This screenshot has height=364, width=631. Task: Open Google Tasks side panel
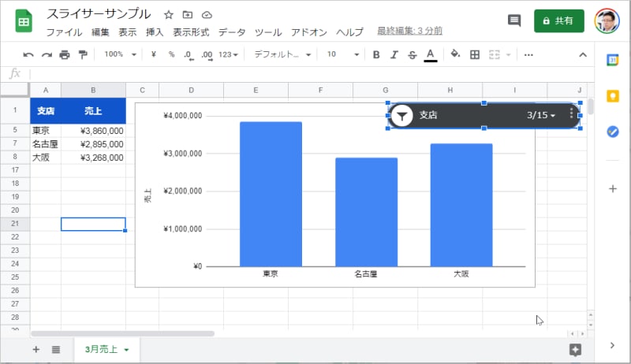pyautogui.click(x=613, y=132)
